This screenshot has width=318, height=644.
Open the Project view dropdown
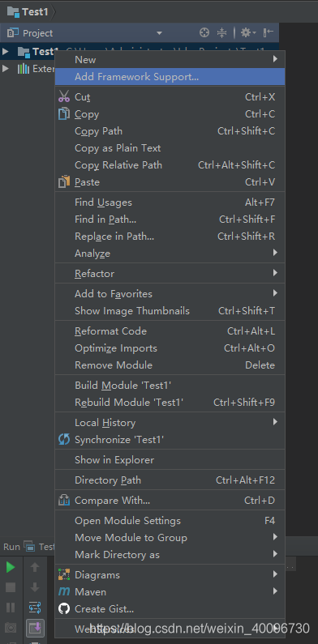coord(159,33)
